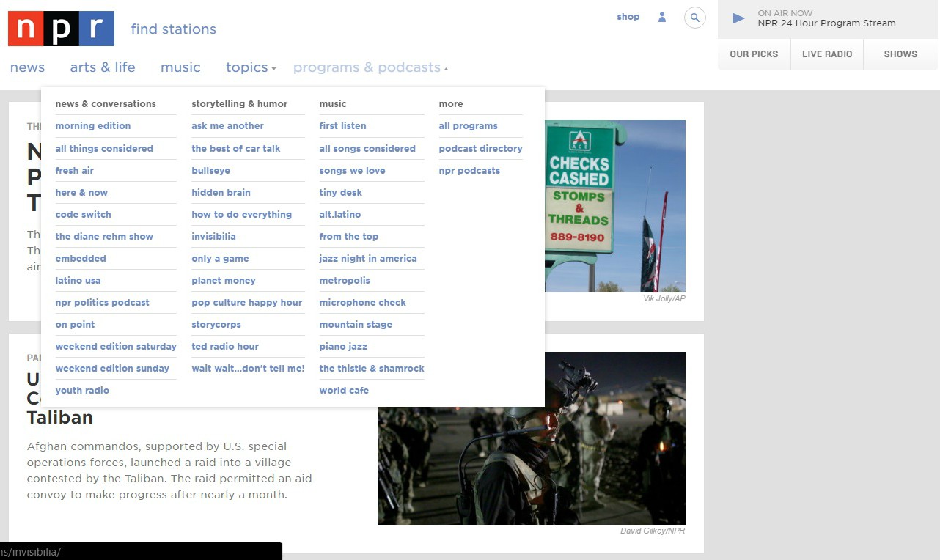Open Songs We Love

pyautogui.click(x=353, y=170)
